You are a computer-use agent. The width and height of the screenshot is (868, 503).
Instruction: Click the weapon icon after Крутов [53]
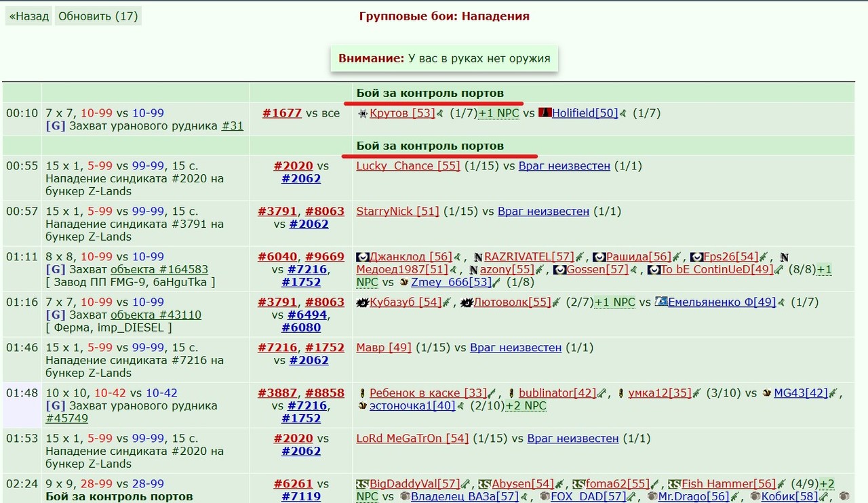440,114
